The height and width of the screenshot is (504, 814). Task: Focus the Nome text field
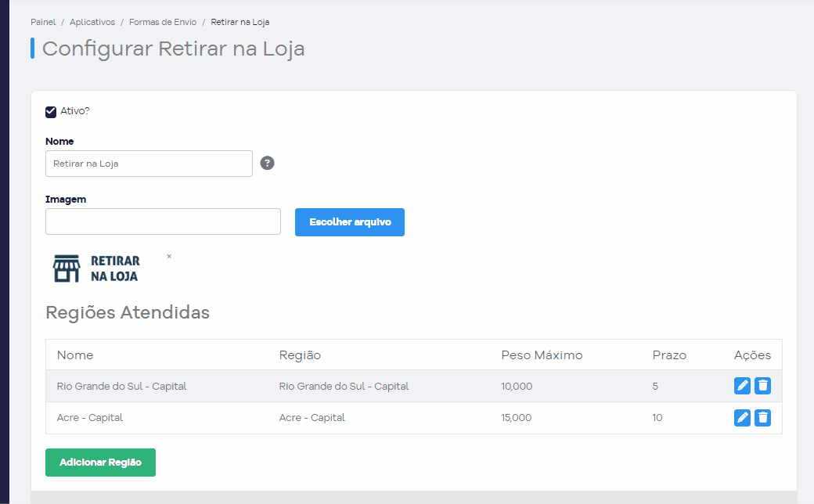[149, 164]
